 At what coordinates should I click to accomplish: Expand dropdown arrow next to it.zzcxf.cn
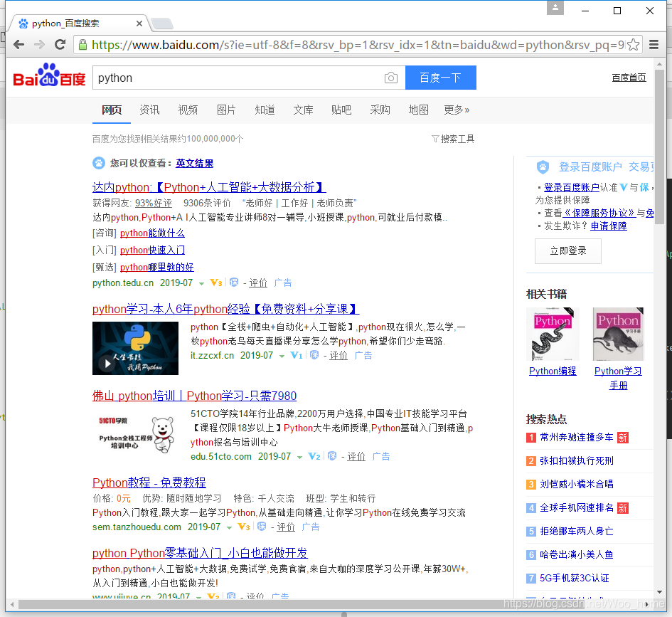click(x=282, y=356)
